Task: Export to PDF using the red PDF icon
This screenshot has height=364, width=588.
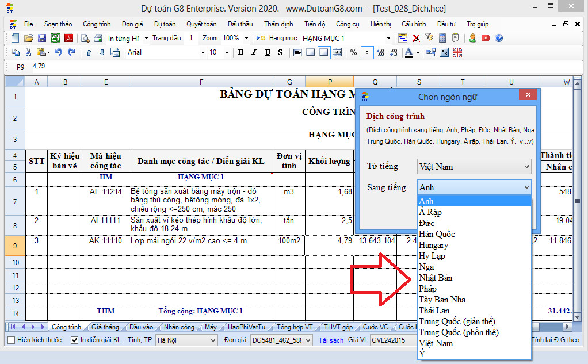Action: [68, 38]
